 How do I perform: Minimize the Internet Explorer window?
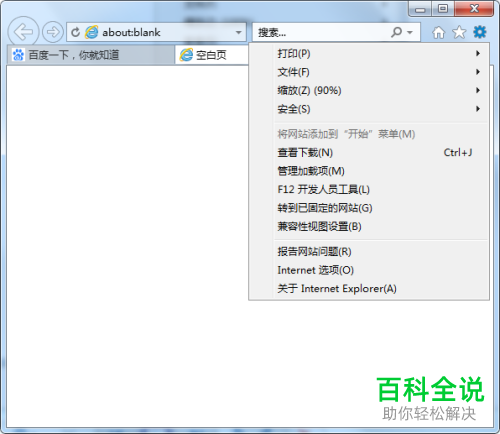coord(420,9)
